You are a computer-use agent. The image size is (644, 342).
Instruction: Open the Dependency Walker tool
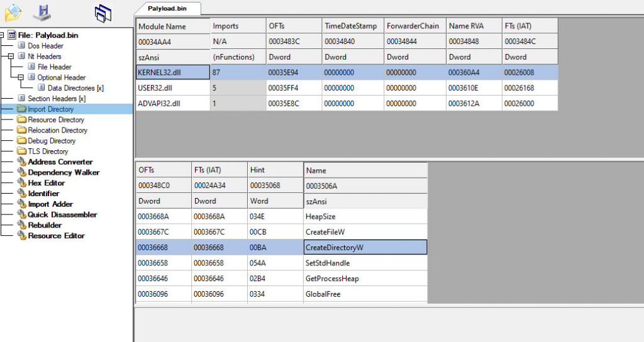coord(64,172)
